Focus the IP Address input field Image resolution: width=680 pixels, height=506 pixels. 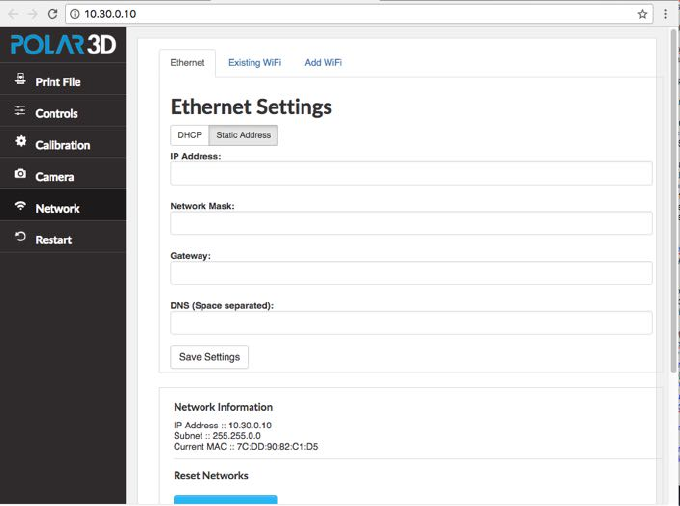point(411,173)
